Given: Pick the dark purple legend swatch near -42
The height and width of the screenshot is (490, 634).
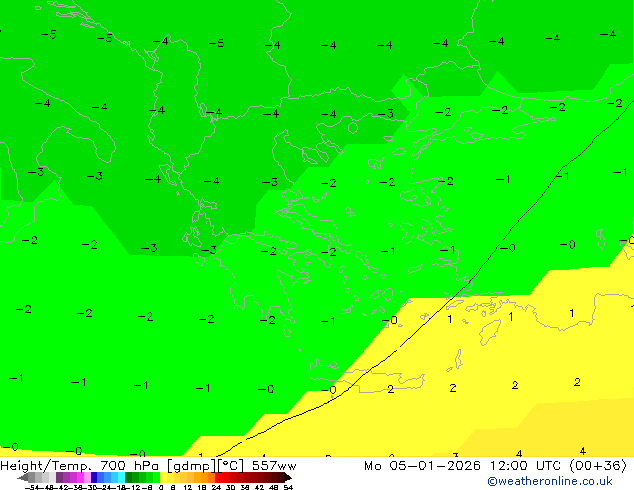Looking at the screenshot, I should (59, 477).
